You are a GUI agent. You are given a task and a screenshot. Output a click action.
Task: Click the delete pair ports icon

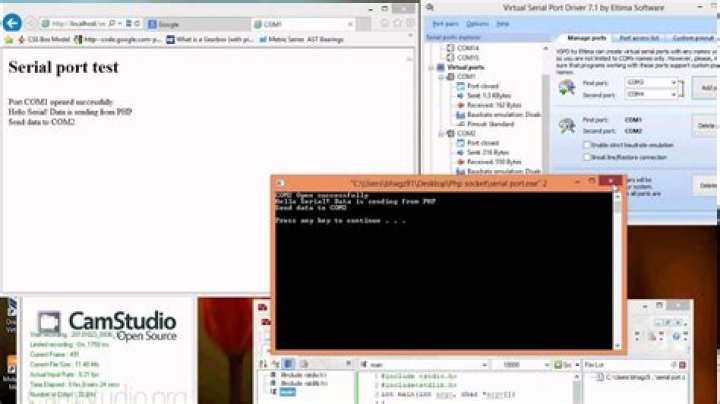tap(567, 125)
